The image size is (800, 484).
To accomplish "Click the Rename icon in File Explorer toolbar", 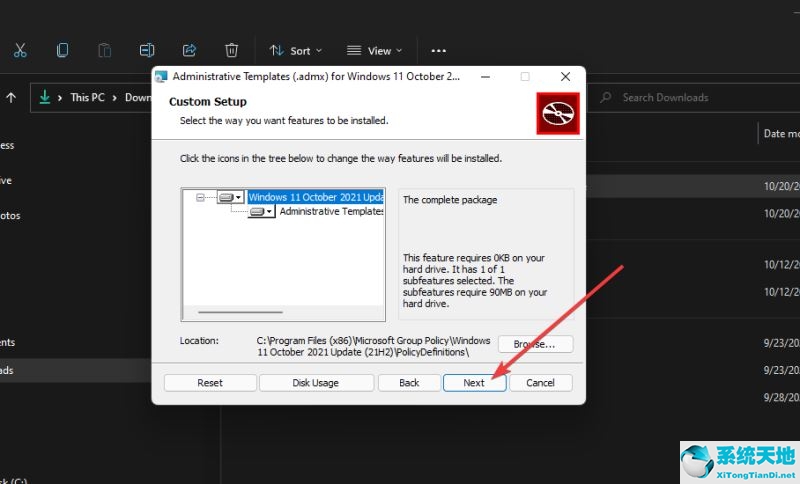I will pos(147,50).
